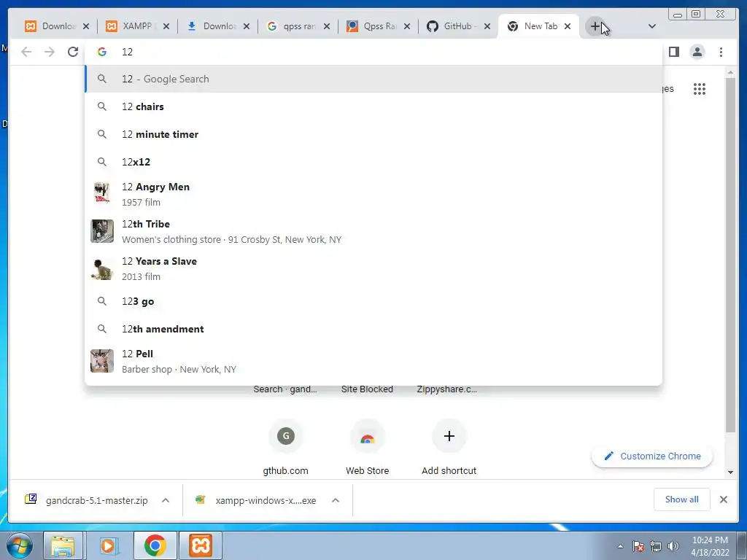Image resolution: width=747 pixels, height=560 pixels.
Task: Open the Chrome three-dot menu
Action: [721, 52]
